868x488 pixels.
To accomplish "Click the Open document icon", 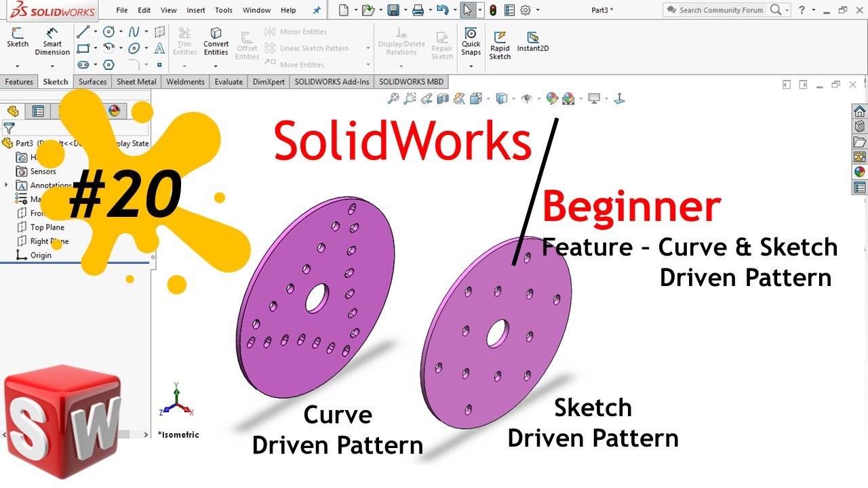I will tap(368, 10).
